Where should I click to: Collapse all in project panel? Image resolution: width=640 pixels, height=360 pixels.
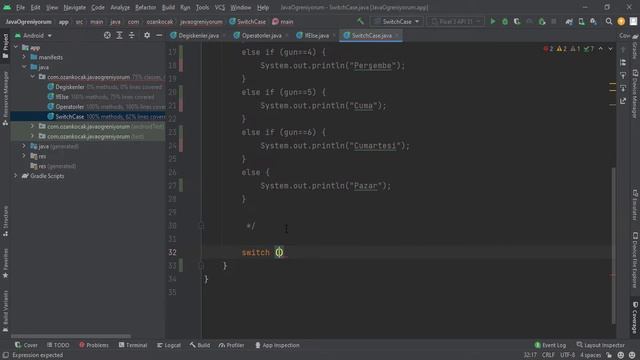131,36
